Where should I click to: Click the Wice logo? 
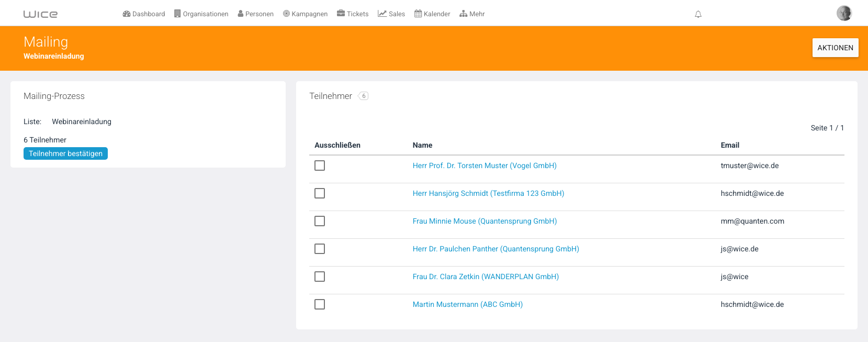(x=40, y=14)
